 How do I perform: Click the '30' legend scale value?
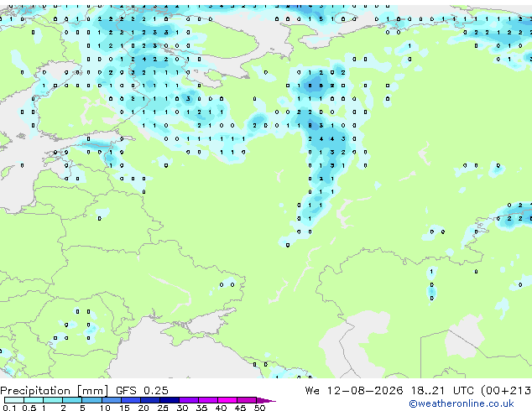point(182,408)
